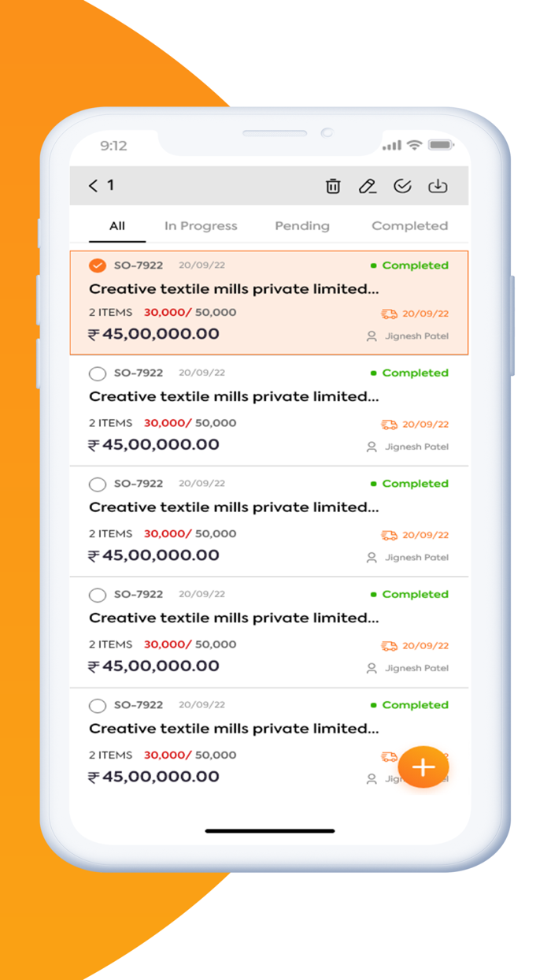Viewport: 551px width, 980px height.
Task: Tap the mark-complete checkmark icon
Action: pyautogui.click(x=402, y=186)
